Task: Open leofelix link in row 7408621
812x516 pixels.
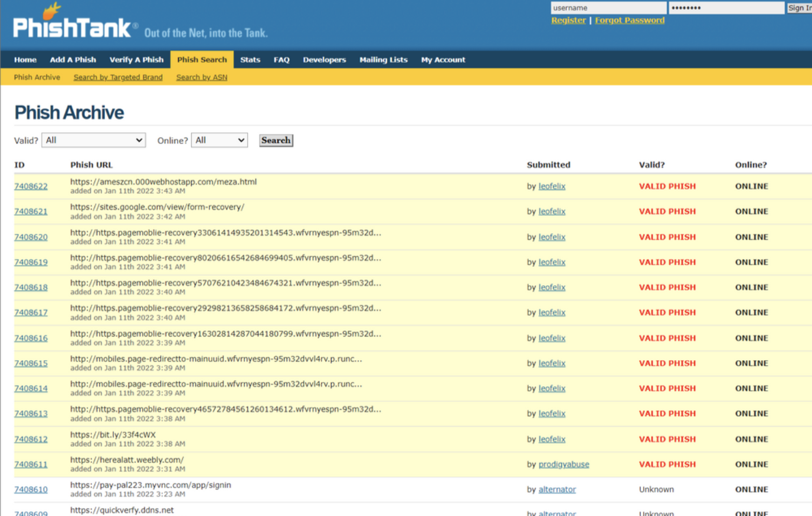Action: [552, 211]
